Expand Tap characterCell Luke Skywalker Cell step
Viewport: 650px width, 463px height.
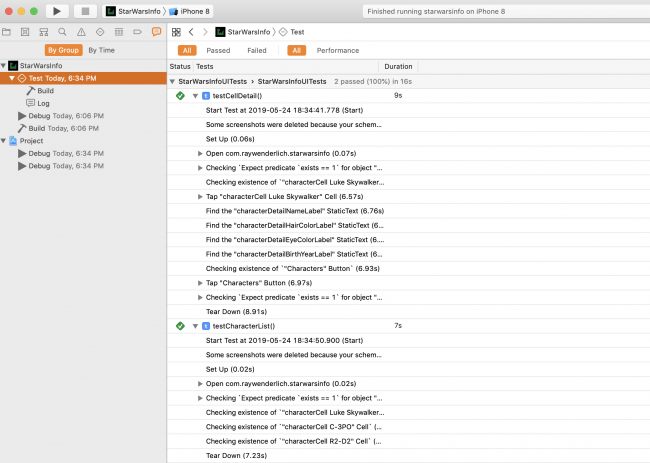(x=200, y=197)
